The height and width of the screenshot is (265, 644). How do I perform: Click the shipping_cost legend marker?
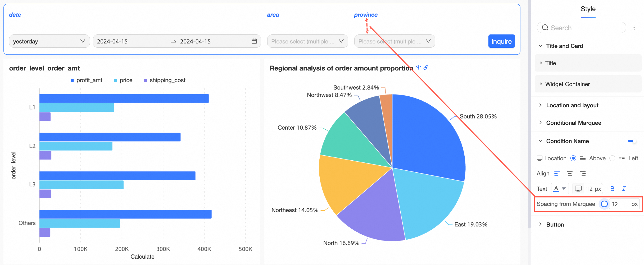coord(146,80)
